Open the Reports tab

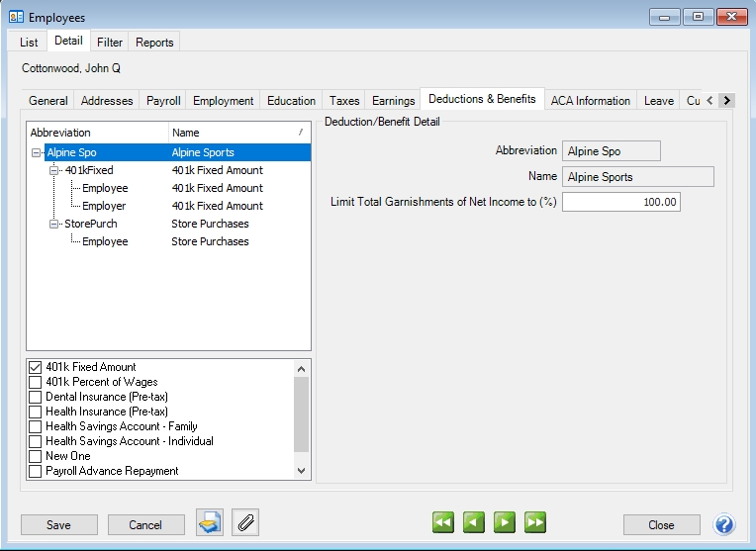pos(154,43)
